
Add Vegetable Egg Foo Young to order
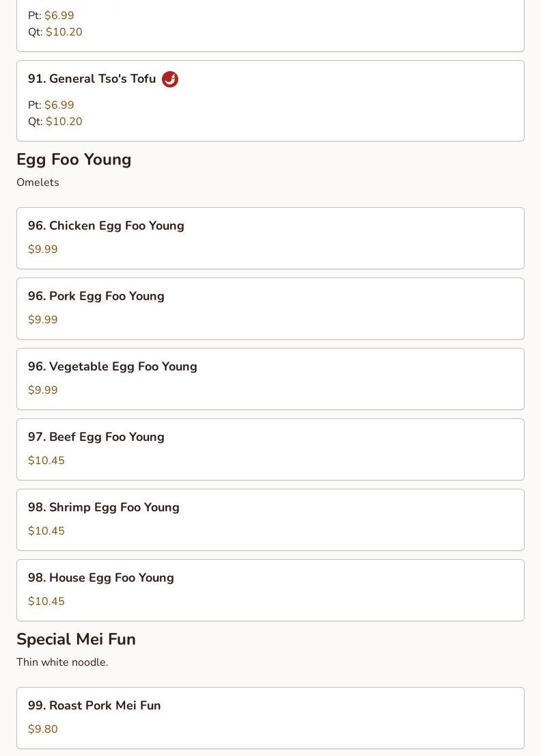click(x=113, y=367)
